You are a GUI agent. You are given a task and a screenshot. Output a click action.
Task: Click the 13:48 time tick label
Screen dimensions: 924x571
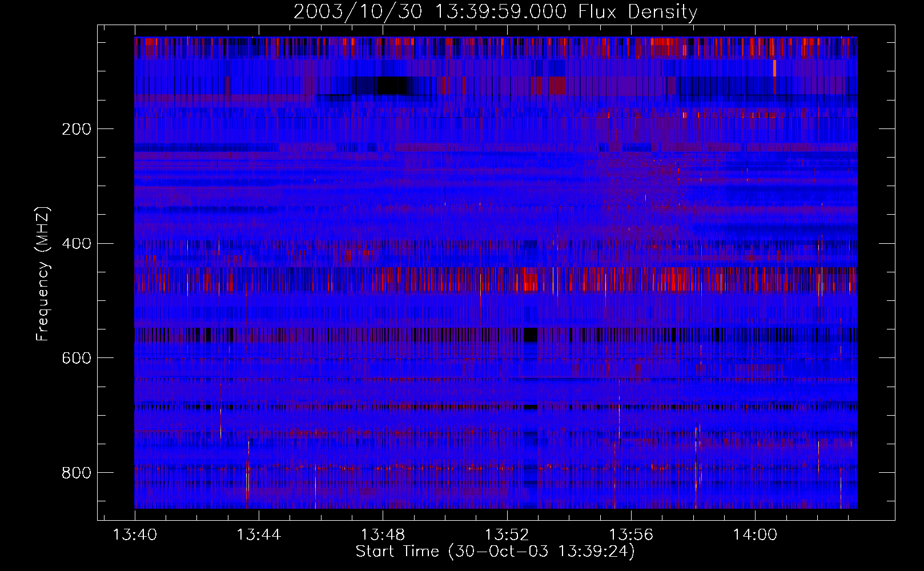point(383,535)
